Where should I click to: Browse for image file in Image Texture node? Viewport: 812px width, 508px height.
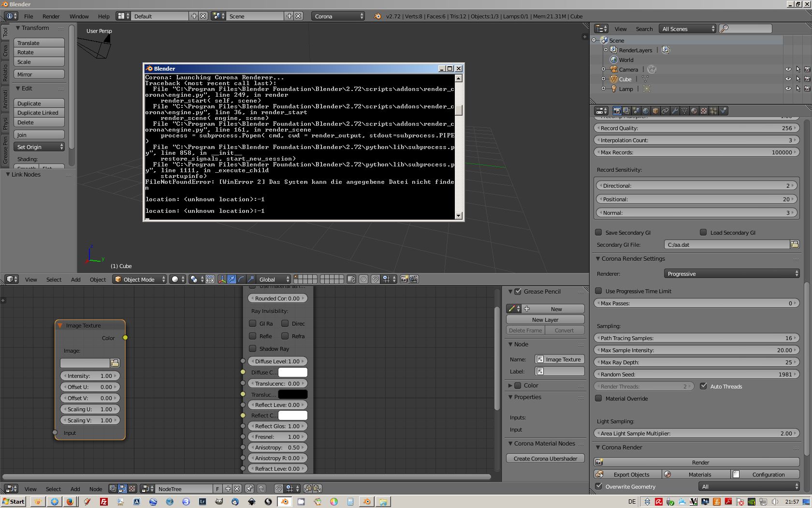[115, 363]
